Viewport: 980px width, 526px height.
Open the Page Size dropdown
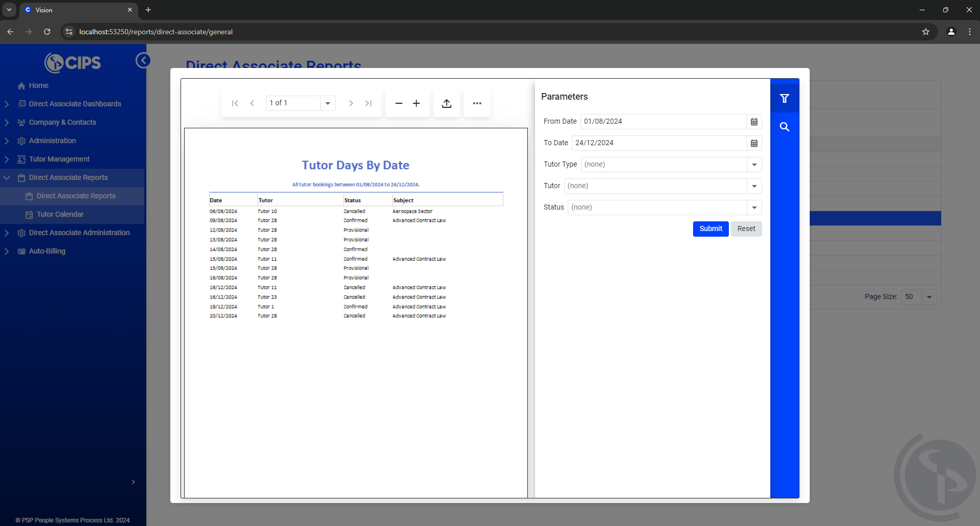929,297
